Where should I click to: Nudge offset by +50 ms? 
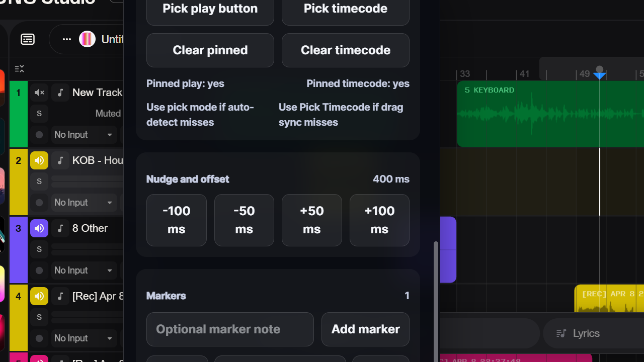click(x=312, y=220)
